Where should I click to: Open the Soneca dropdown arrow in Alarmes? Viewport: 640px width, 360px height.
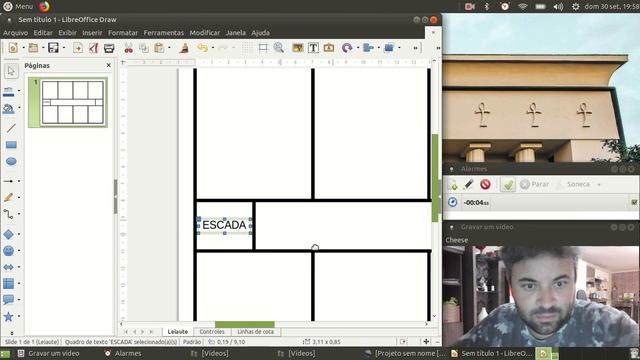[599, 184]
